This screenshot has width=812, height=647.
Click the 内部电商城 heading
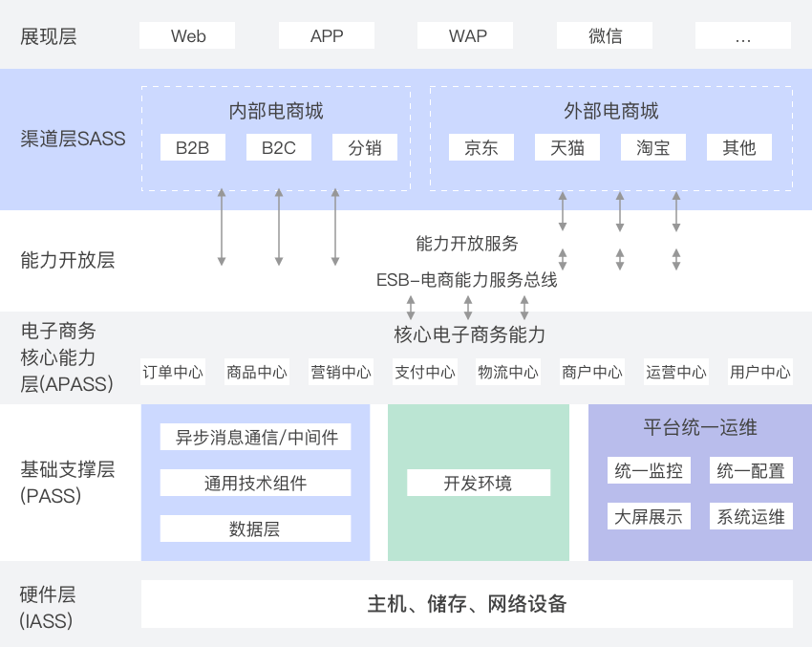click(x=276, y=112)
